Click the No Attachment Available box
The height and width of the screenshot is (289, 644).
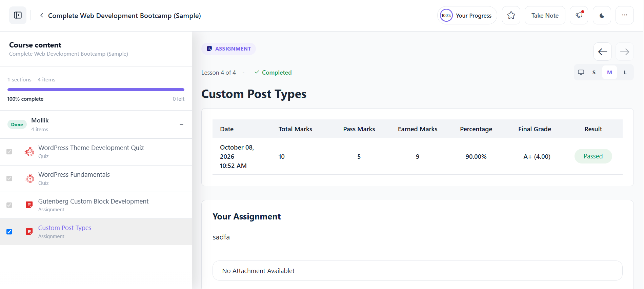pyautogui.click(x=418, y=271)
